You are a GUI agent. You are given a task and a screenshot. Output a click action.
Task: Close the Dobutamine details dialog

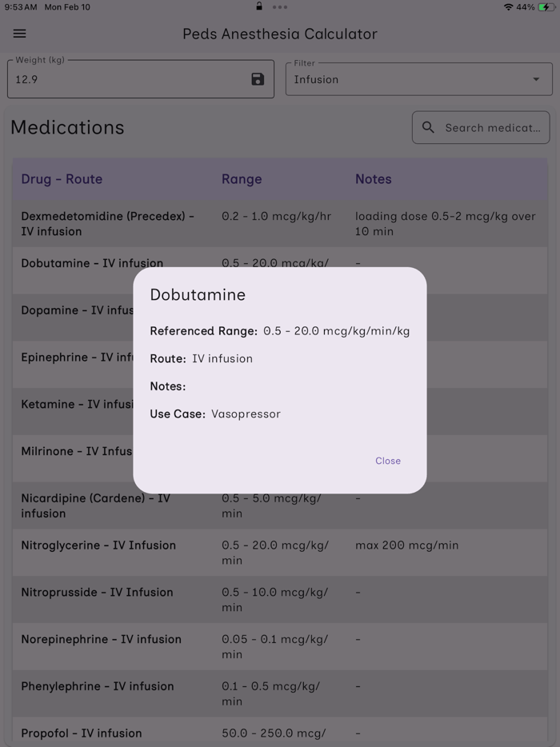(388, 461)
